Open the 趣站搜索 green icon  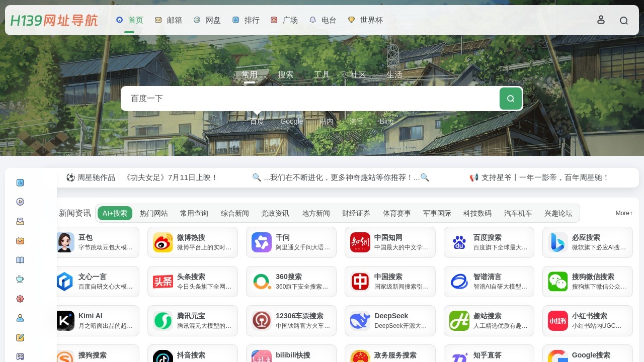(x=459, y=321)
